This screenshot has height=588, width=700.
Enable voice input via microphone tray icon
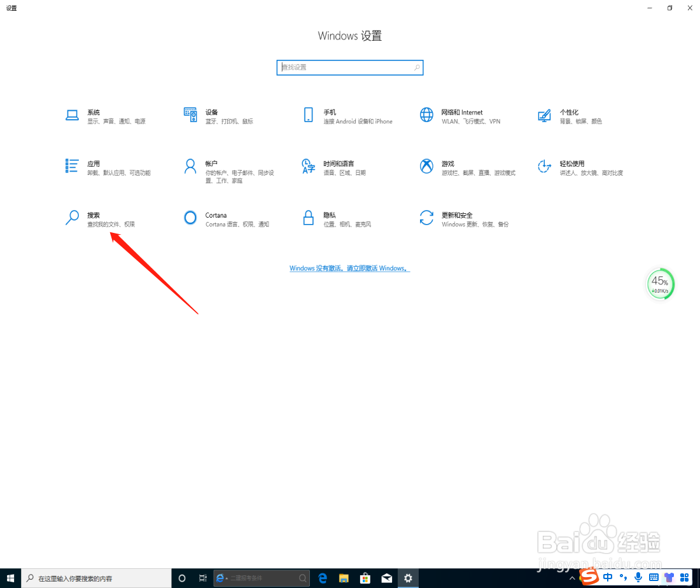[638, 577]
